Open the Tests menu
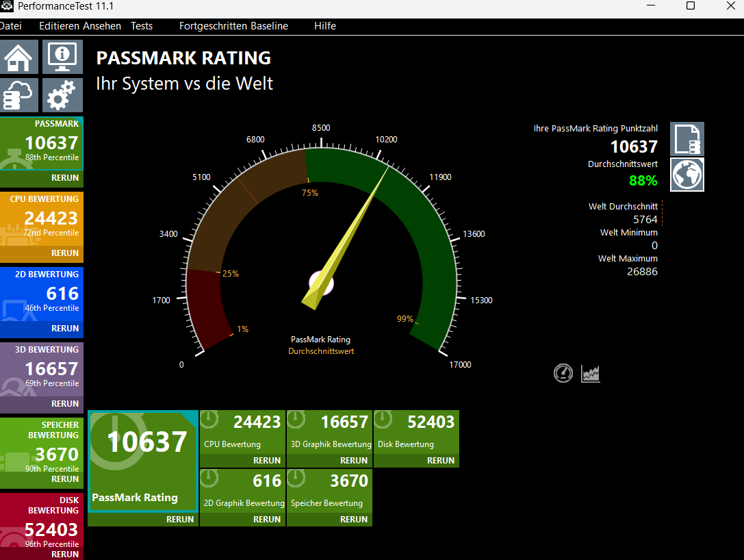Screen dimensions: 744x560 point(142,26)
